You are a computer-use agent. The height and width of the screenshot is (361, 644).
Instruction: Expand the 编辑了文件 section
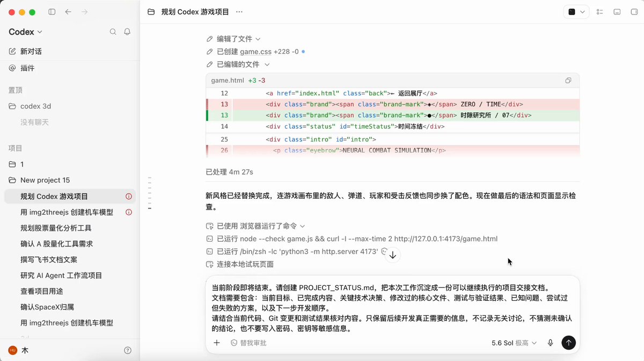pos(233,39)
